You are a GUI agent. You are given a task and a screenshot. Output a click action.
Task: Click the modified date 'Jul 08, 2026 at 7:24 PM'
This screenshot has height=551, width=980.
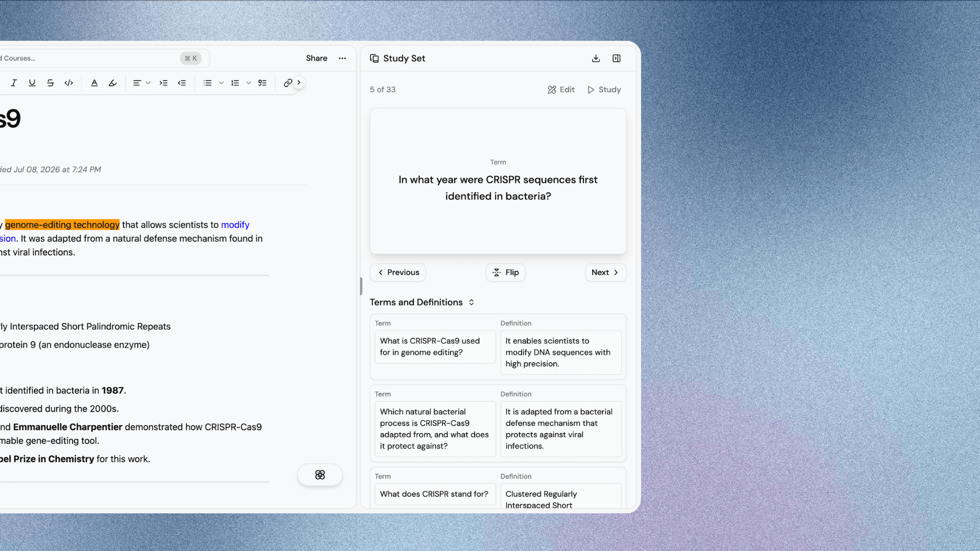point(57,169)
